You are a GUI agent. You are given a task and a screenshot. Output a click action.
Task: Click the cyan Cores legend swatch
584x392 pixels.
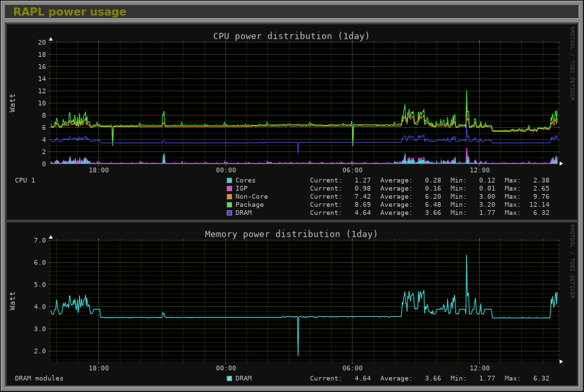(x=229, y=180)
